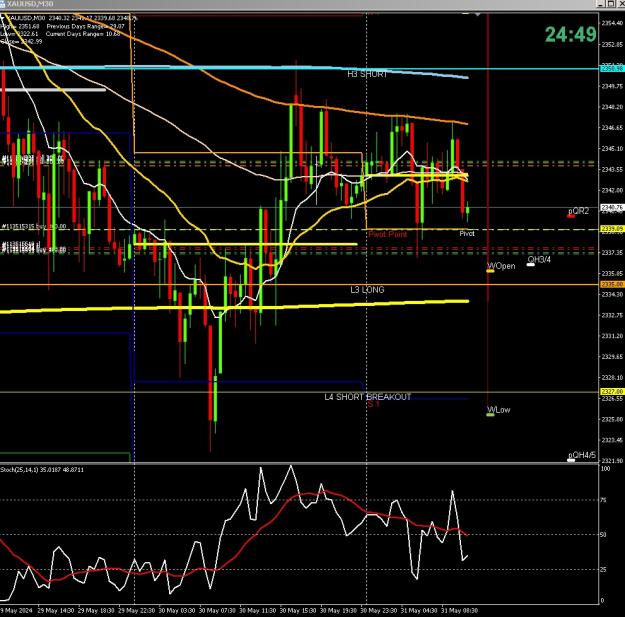The width and height of the screenshot is (625, 617).
Task: Expand the one-click trading arrow before XAUUSD,M30
Action: tap(3, 18)
